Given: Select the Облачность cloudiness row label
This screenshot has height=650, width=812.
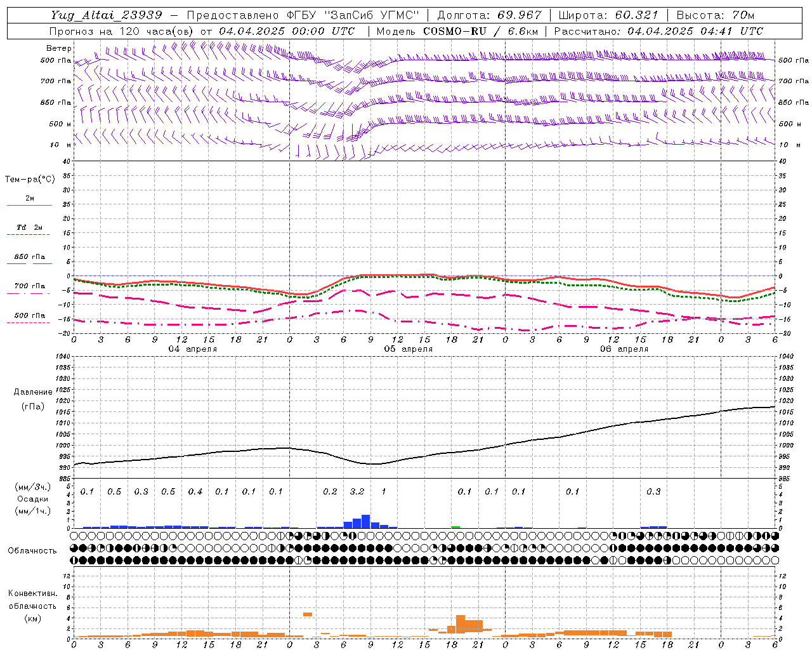Looking at the screenshot, I should (32, 550).
